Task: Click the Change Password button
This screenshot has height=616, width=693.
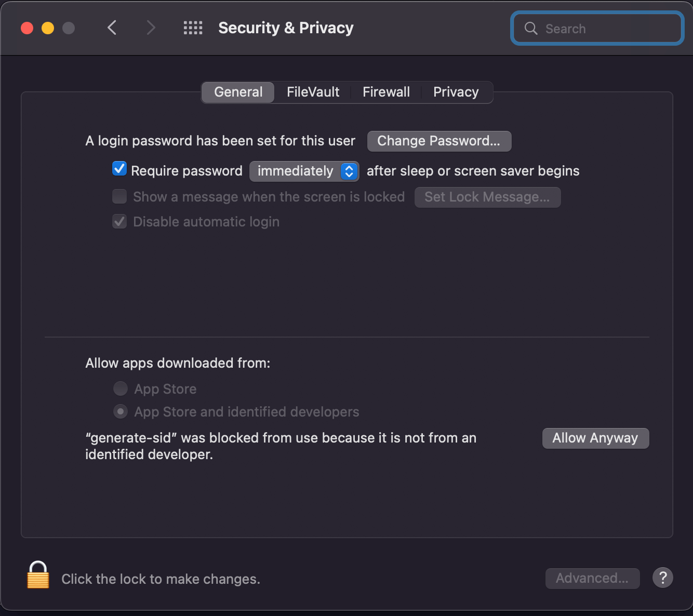Action: tap(439, 141)
